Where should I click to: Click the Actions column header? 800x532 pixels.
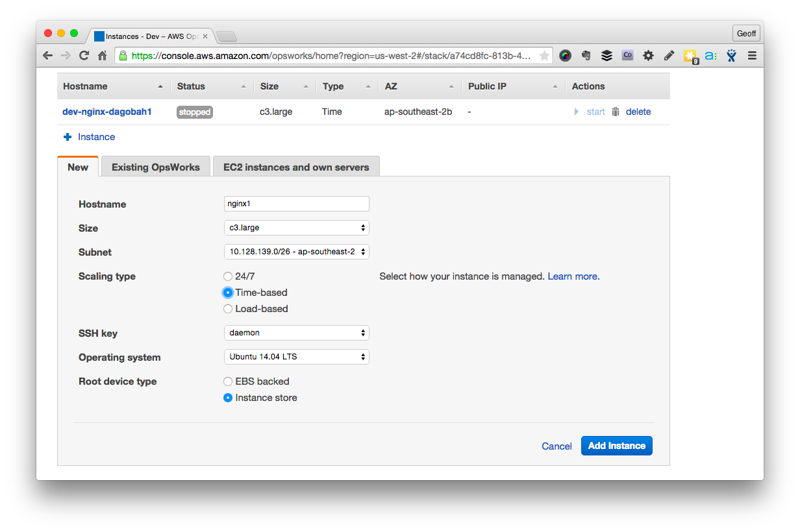[x=588, y=86]
